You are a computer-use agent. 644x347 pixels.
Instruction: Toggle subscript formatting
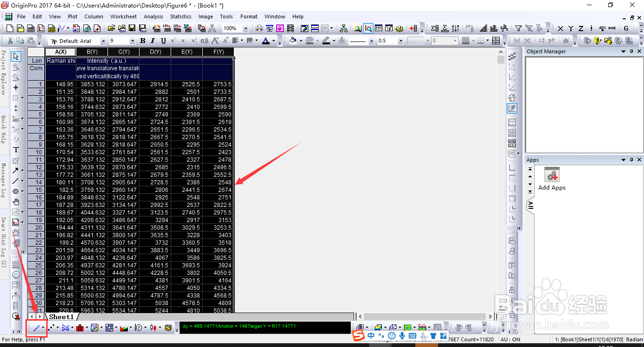(184, 41)
